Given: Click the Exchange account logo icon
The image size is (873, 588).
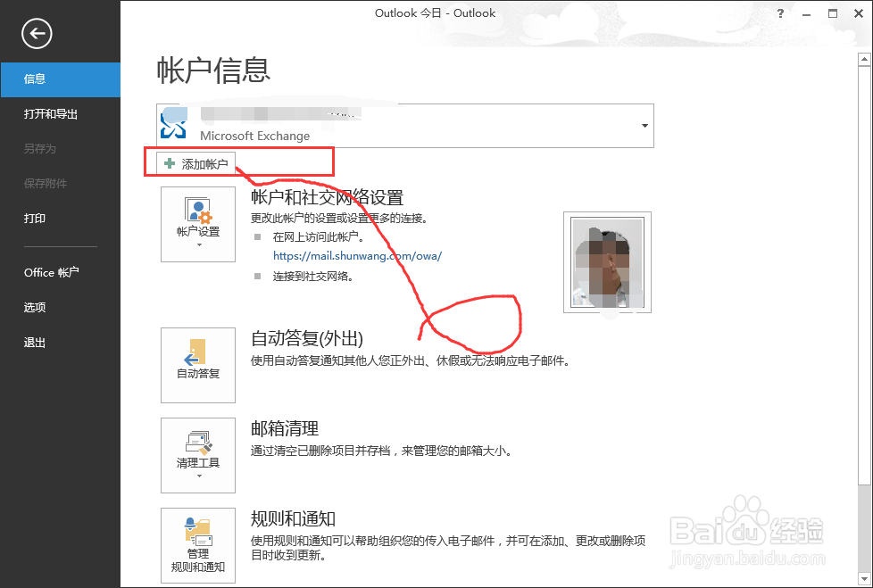Looking at the screenshot, I should [x=173, y=125].
